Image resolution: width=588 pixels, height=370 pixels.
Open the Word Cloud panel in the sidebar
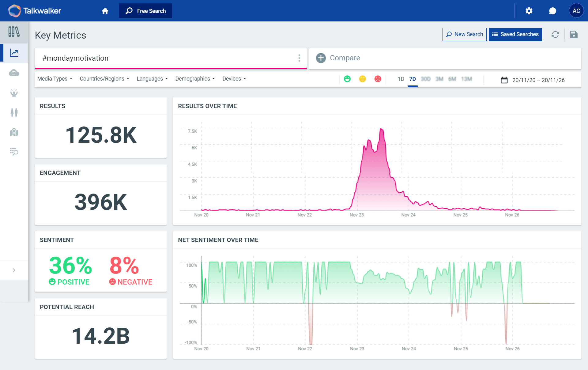point(14,73)
